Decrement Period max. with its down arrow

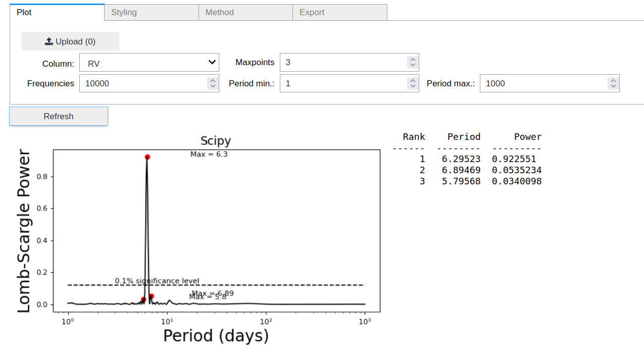click(613, 86)
